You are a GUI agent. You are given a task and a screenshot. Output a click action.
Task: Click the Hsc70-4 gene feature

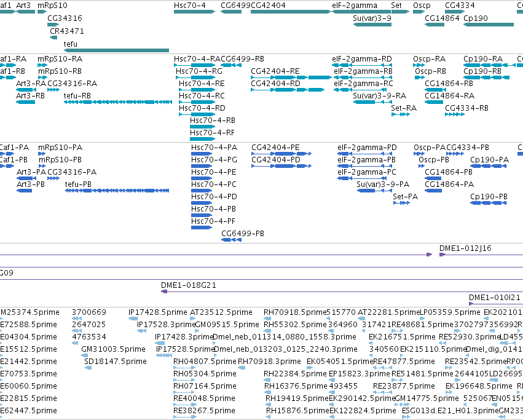194,12
